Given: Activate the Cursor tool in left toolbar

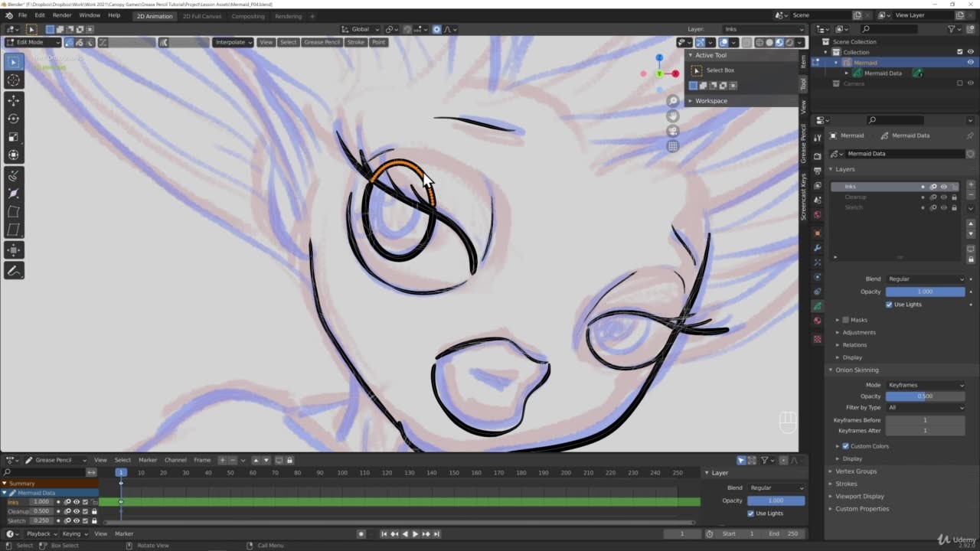Looking at the screenshot, I should (x=14, y=80).
